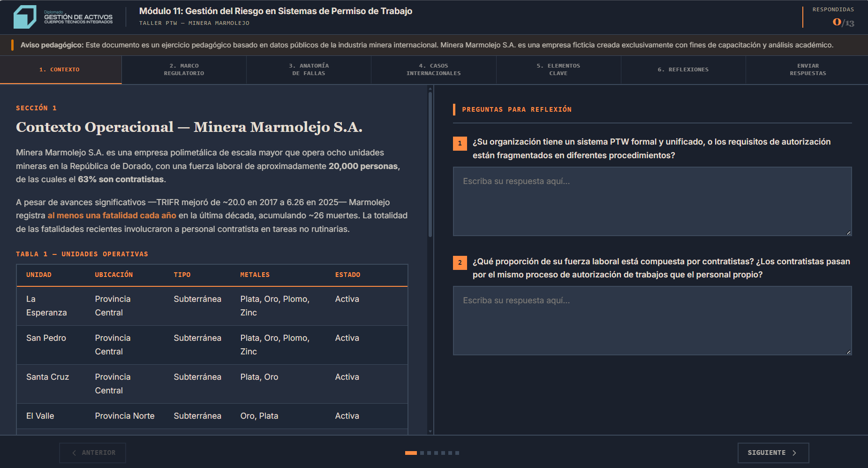Image resolution: width=868 pixels, height=468 pixels.
Task: Open the 3. Anatomía de Fallas tab
Action: point(309,69)
